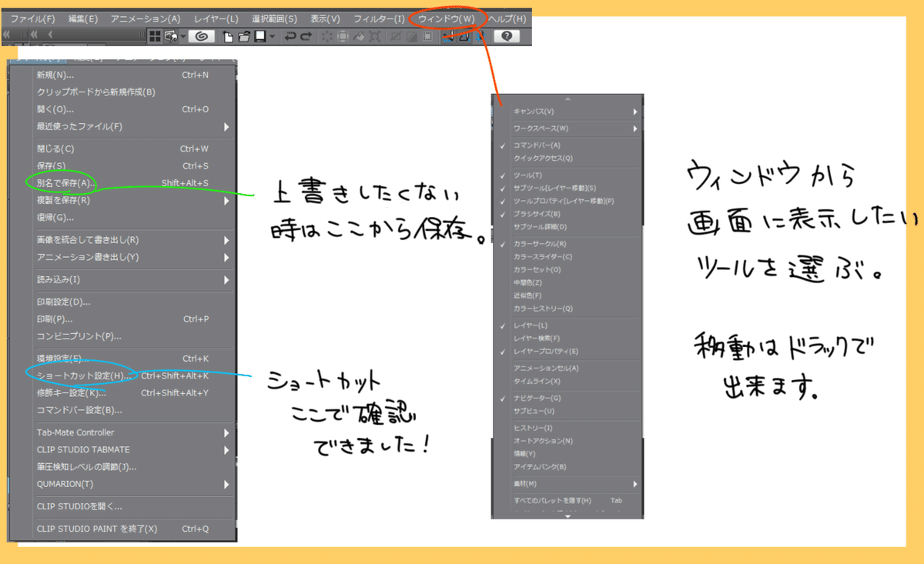Click the four-square grid icon in command bar
The width and height of the screenshot is (924, 564).
point(155,35)
